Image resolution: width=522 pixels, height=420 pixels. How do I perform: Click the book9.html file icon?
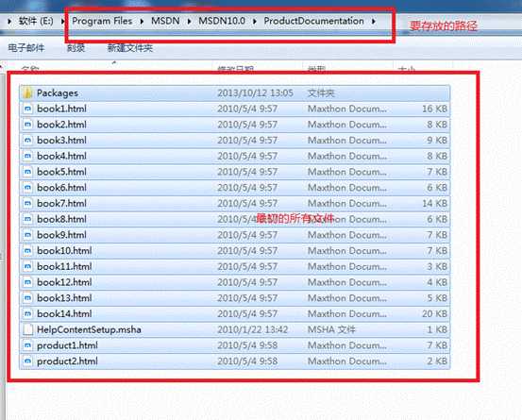[28, 235]
